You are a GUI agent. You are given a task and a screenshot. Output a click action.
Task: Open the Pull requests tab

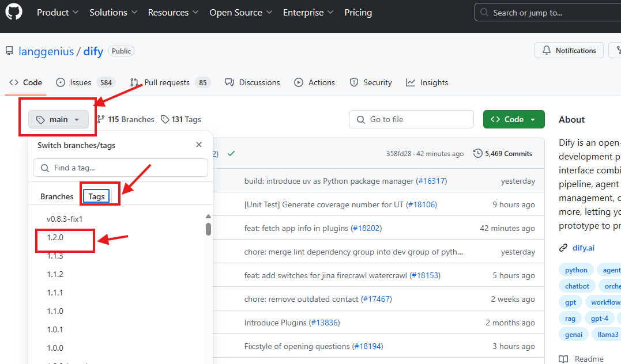(170, 82)
